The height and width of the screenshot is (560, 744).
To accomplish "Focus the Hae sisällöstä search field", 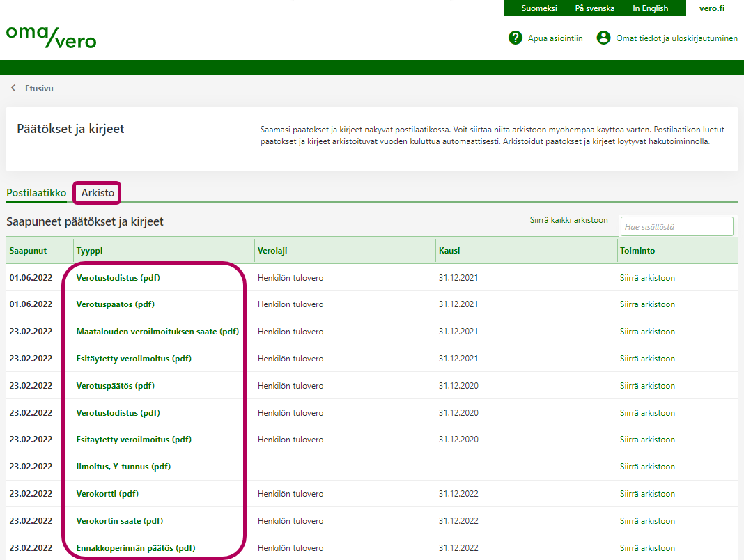I will tap(676, 226).
